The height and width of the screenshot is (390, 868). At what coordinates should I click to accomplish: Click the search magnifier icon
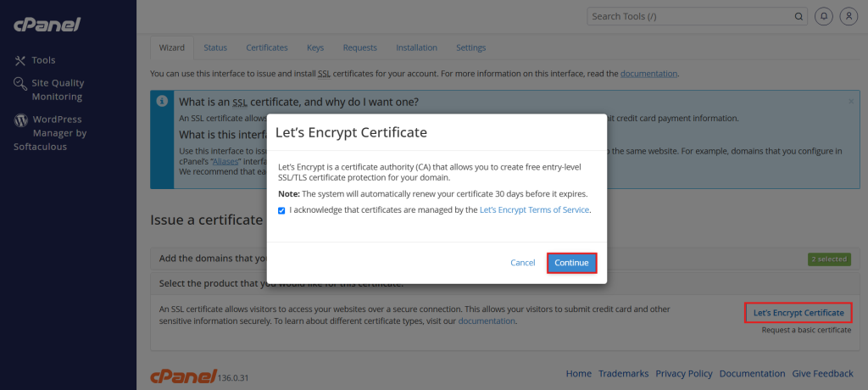798,17
